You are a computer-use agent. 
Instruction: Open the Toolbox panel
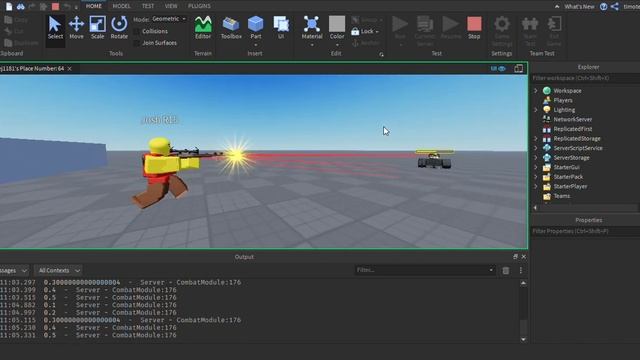tap(231, 27)
